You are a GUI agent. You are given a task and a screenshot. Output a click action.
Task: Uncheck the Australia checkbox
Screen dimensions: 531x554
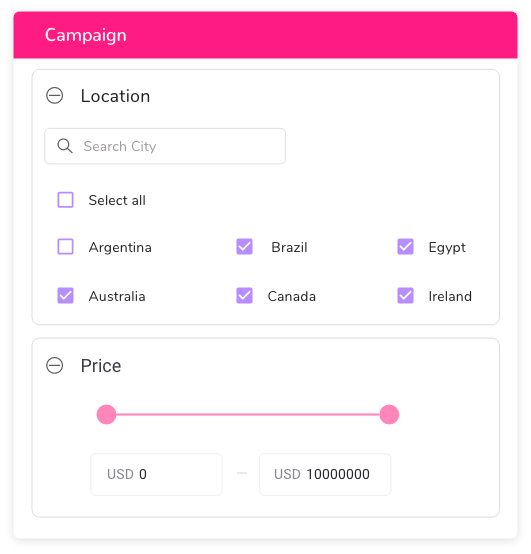(x=65, y=295)
